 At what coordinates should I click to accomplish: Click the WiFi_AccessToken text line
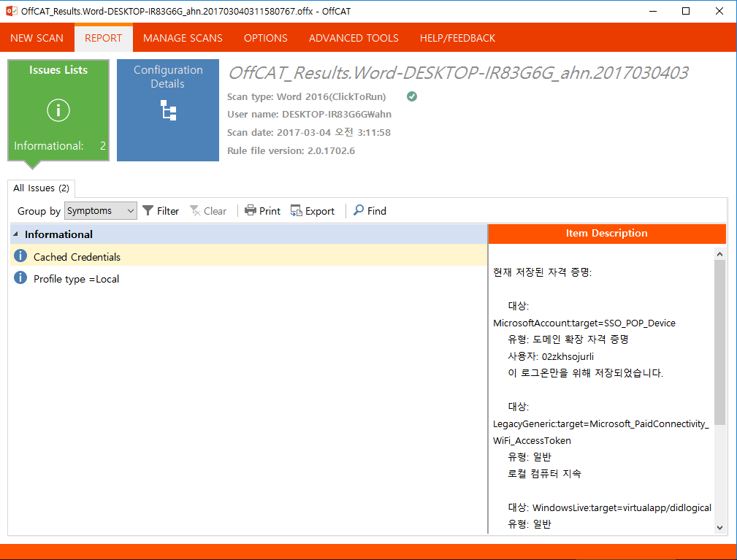click(x=532, y=441)
